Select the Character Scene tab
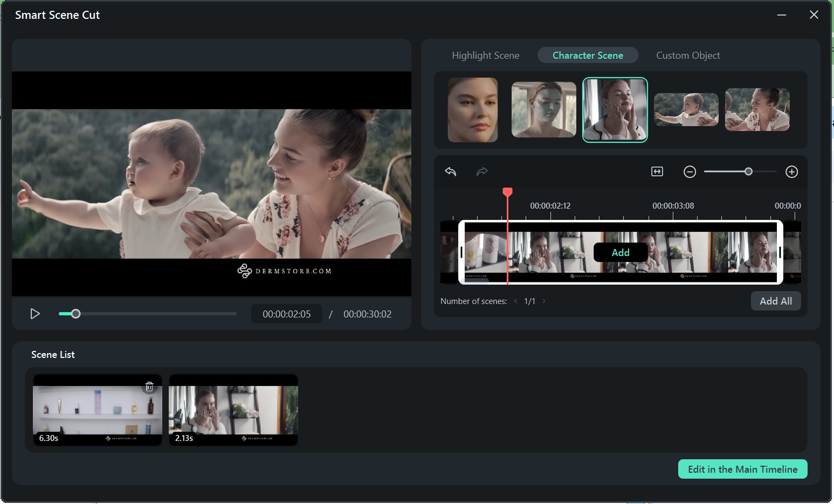The height and width of the screenshot is (504, 834). [588, 55]
